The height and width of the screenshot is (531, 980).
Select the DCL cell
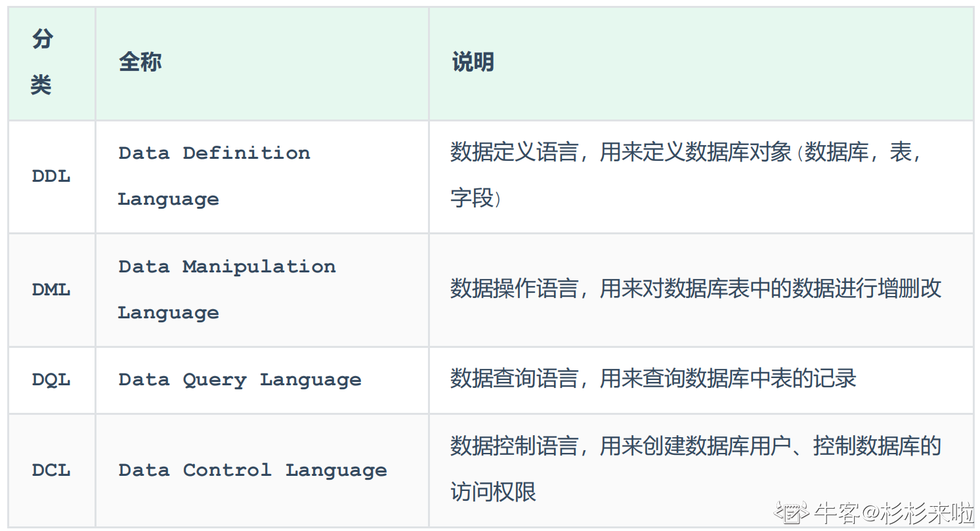[x=52, y=471]
